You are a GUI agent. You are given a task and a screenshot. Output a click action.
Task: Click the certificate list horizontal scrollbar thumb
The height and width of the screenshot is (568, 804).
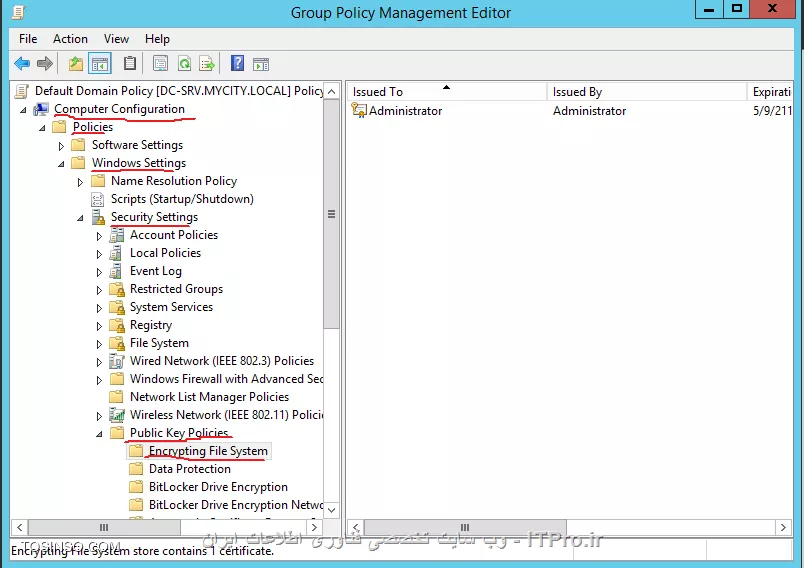pos(465,528)
